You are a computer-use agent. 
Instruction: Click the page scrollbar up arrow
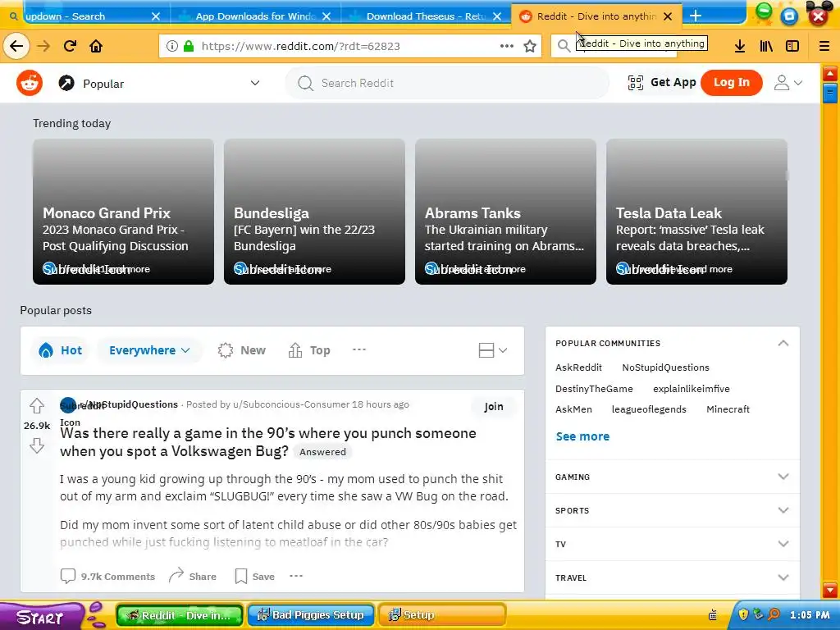tap(830, 73)
